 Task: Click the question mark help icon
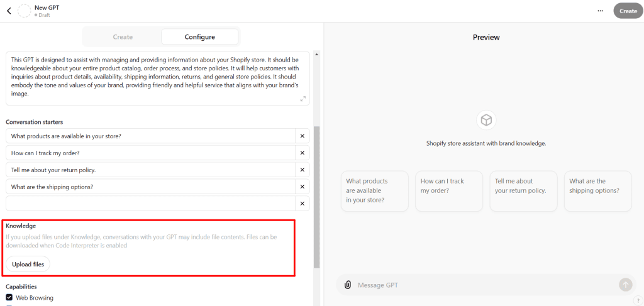(x=639, y=301)
